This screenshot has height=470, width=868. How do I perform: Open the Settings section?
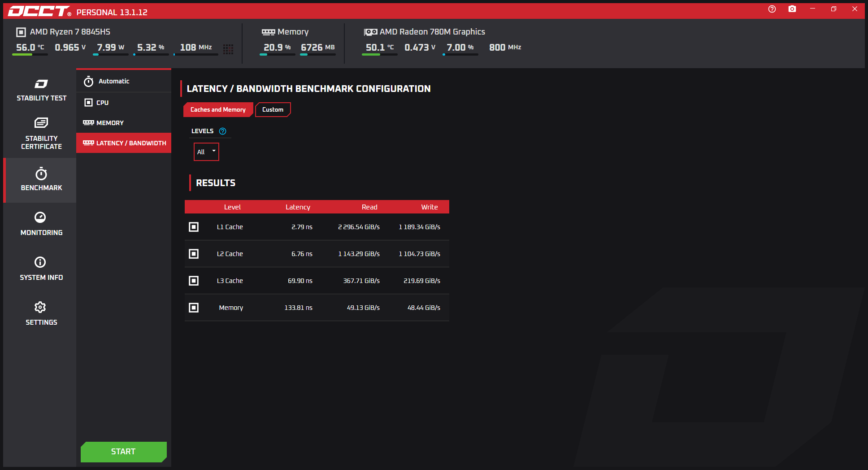(41, 314)
